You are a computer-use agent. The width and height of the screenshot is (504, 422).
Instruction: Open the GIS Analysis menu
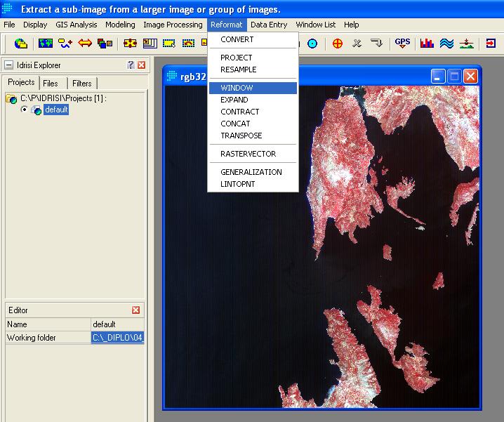click(x=77, y=25)
